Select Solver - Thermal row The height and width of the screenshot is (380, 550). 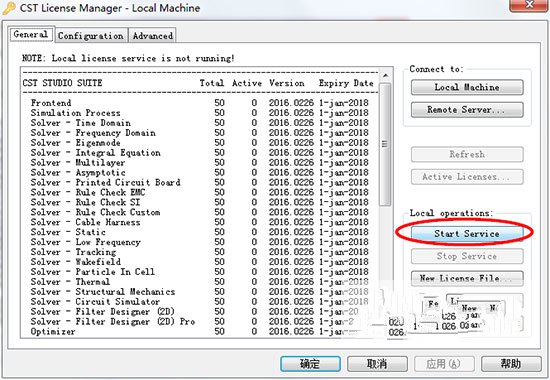(199, 282)
